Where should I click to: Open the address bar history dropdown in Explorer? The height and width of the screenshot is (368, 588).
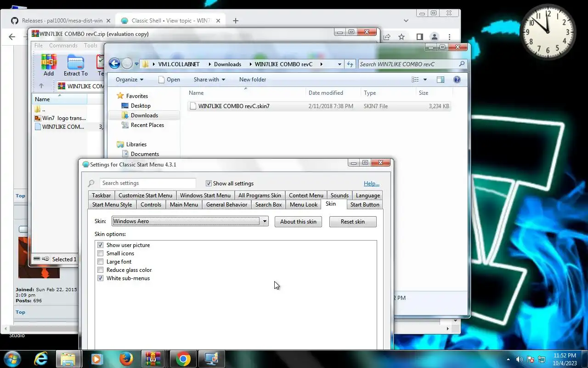(x=339, y=64)
